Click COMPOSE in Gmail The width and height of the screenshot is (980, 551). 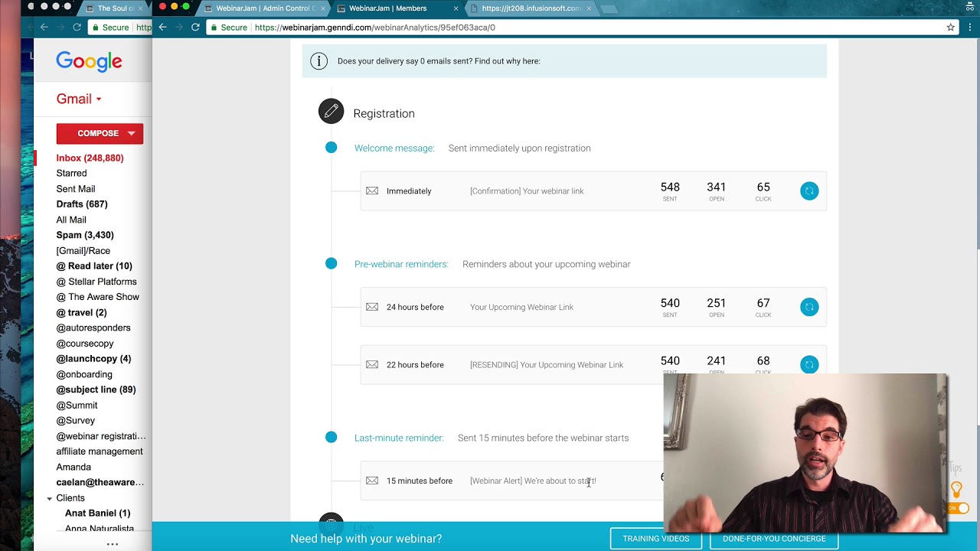(x=98, y=133)
